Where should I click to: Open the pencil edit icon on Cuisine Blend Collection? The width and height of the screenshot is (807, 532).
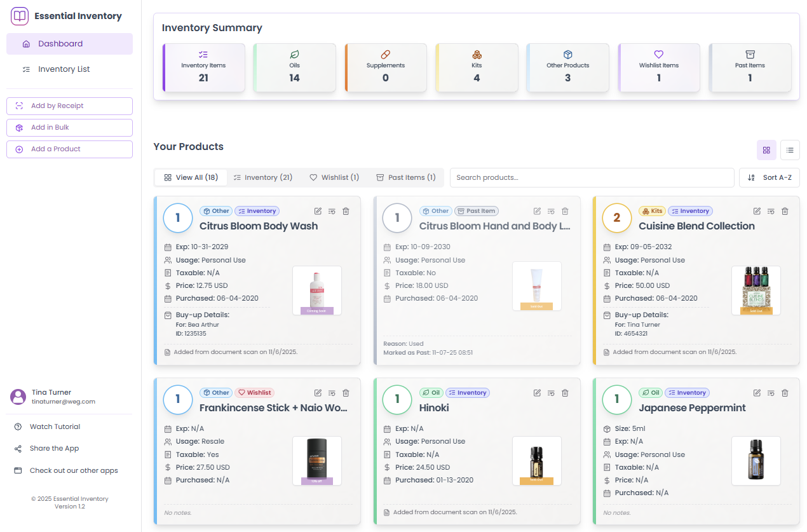[756, 210]
